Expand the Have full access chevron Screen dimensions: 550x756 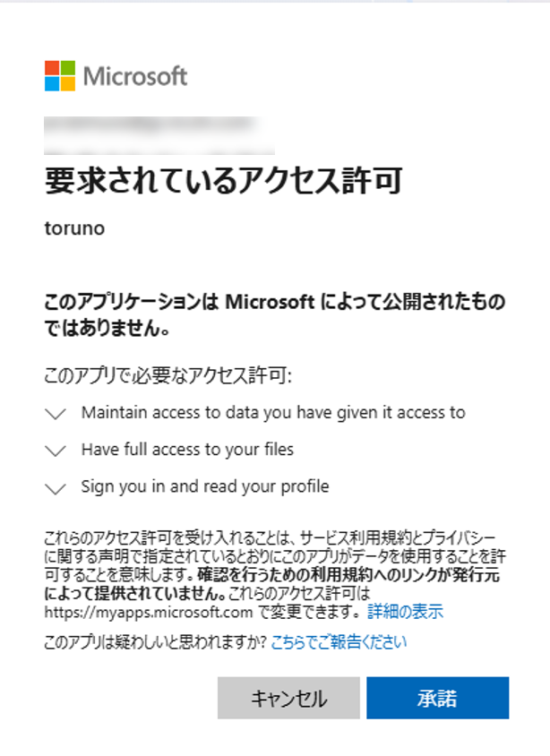pyautogui.click(x=56, y=451)
